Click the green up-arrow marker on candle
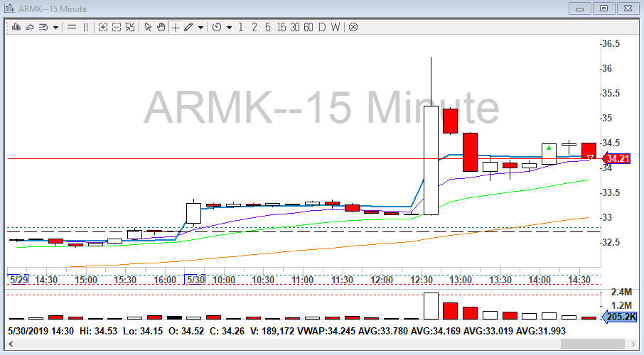644x355 pixels. point(549,148)
